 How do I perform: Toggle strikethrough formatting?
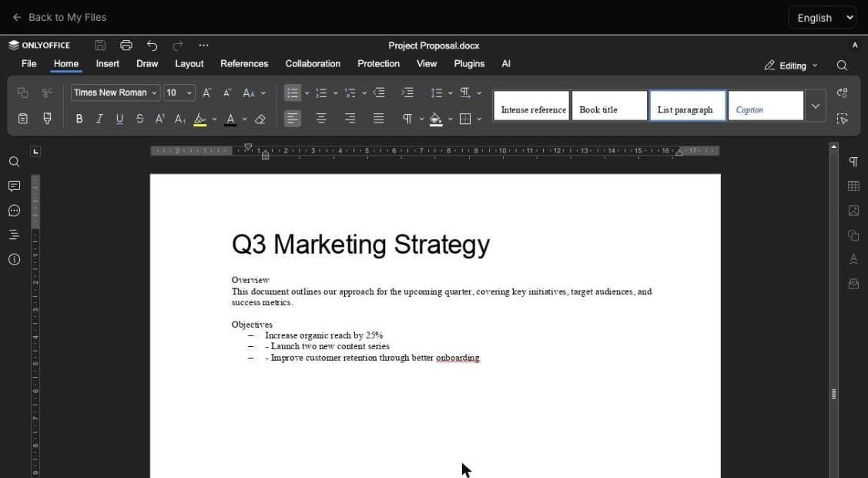[139, 119]
